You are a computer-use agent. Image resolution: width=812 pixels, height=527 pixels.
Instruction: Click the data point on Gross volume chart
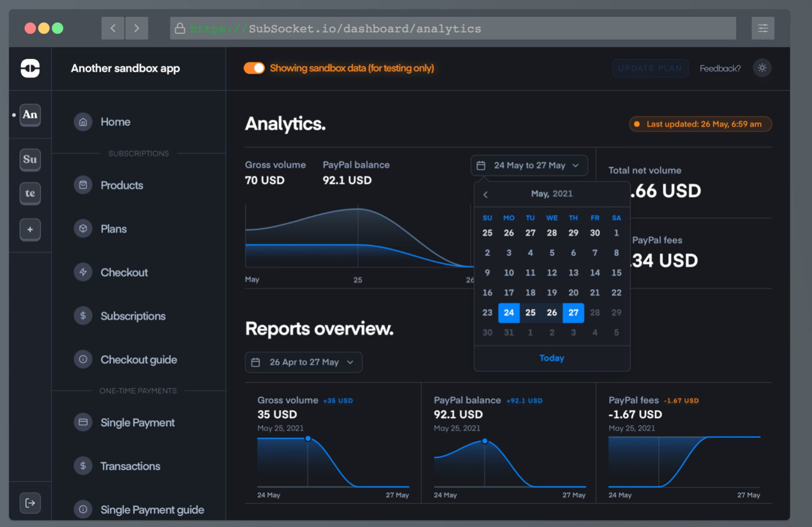tap(308, 438)
